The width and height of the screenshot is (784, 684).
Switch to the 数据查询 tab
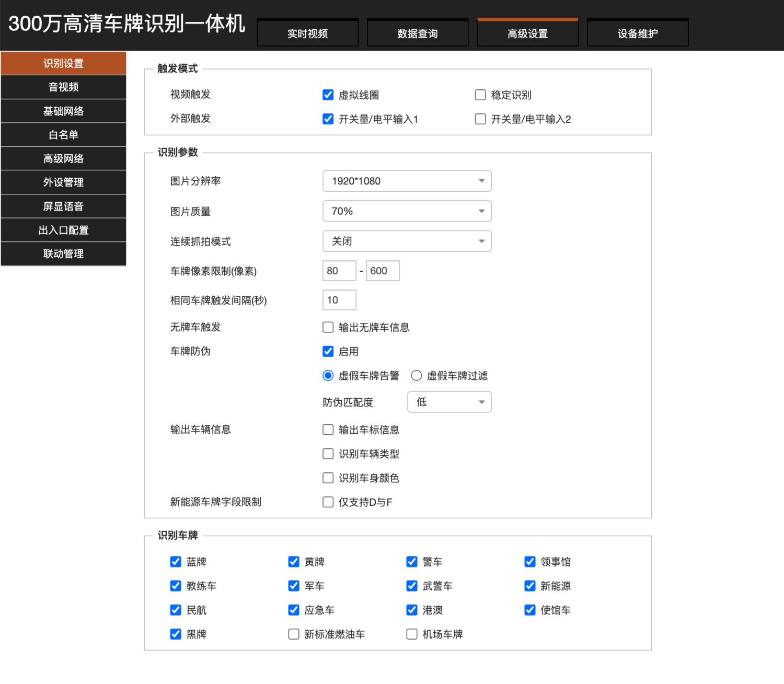[418, 33]
